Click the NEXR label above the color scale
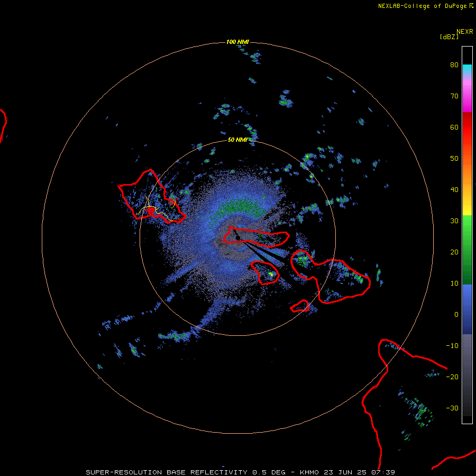This screenshot has height=476, width=476. click(464, 32)
